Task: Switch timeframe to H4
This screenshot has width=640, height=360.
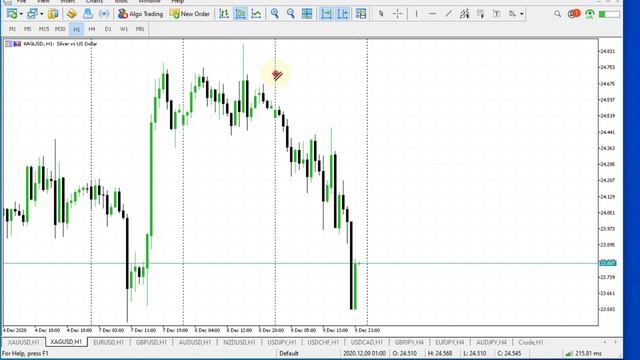Action: [92, 29]
